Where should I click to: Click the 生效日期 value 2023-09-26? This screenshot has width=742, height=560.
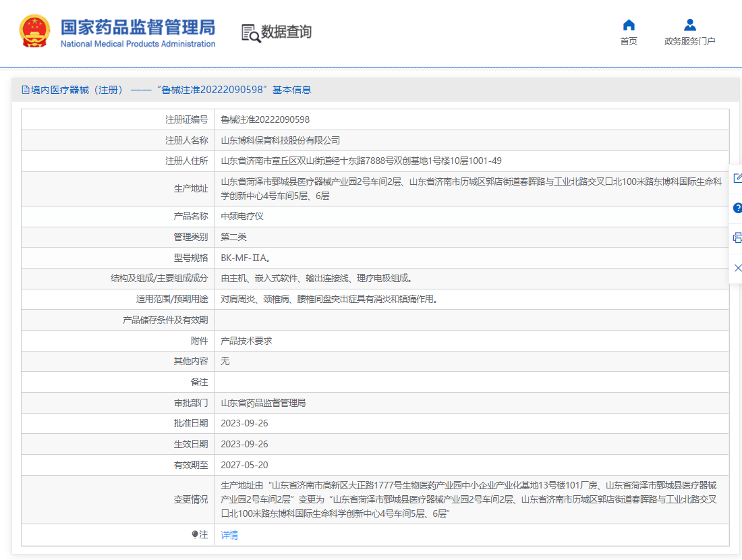(x=244, y=444)
